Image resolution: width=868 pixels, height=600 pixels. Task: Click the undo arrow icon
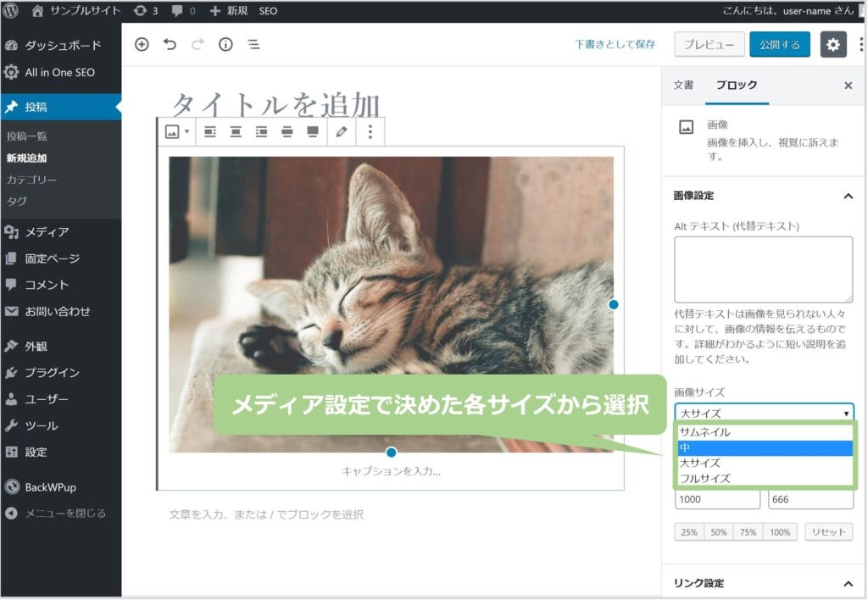coord(170,45)
